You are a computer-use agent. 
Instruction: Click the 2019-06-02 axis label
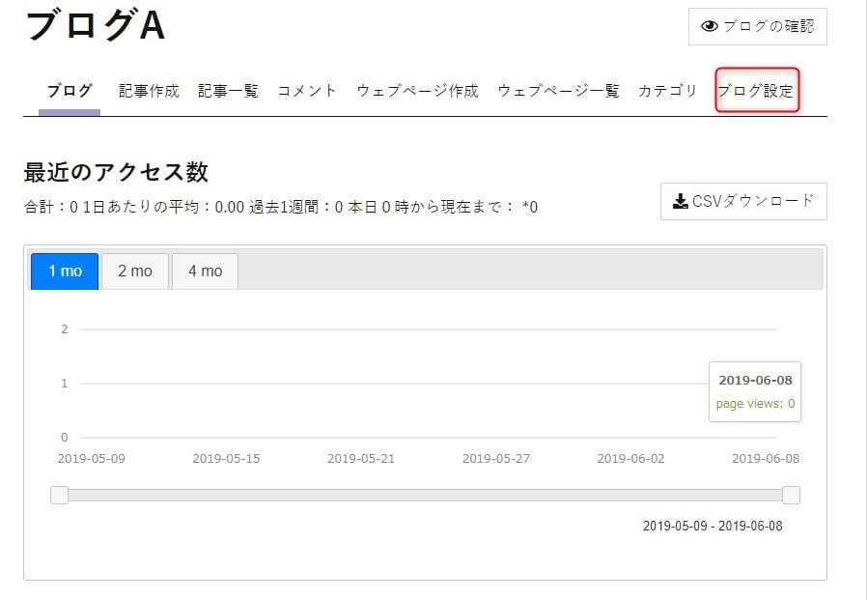tap(630, 459)
